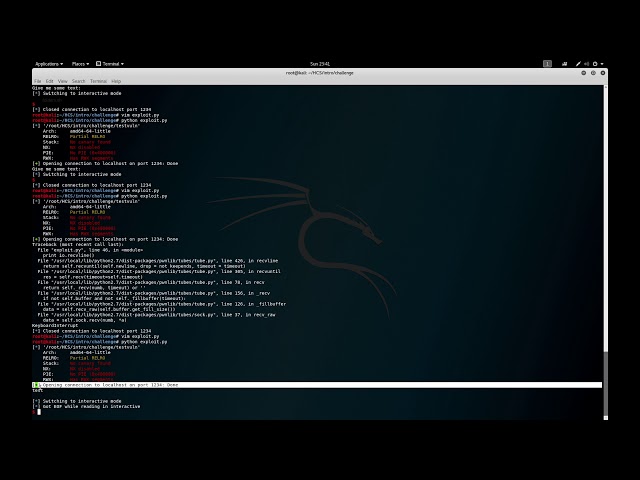
Task: Open the Places menu in top panel
Action: [x=80, y=64]
